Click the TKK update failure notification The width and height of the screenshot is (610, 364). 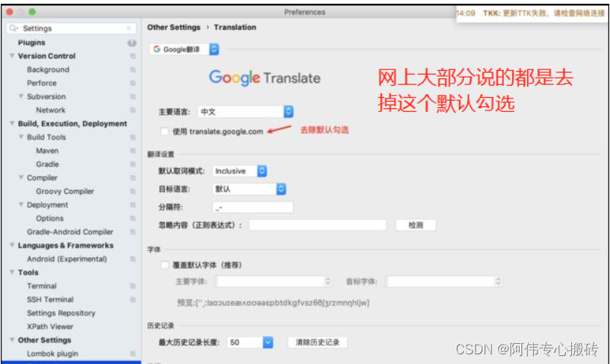531,13
